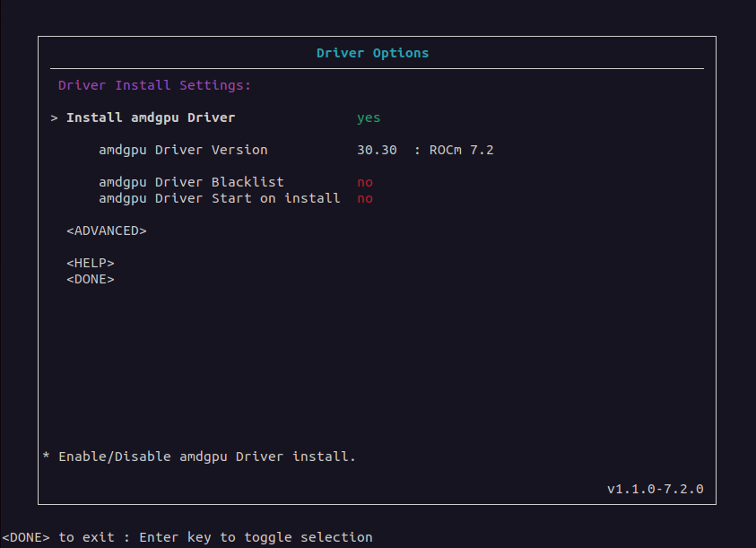The width and height of the screenshot is (756, 548).
Task: Select amdgpu Driver Blacklist entry
Action: (191, 182)
